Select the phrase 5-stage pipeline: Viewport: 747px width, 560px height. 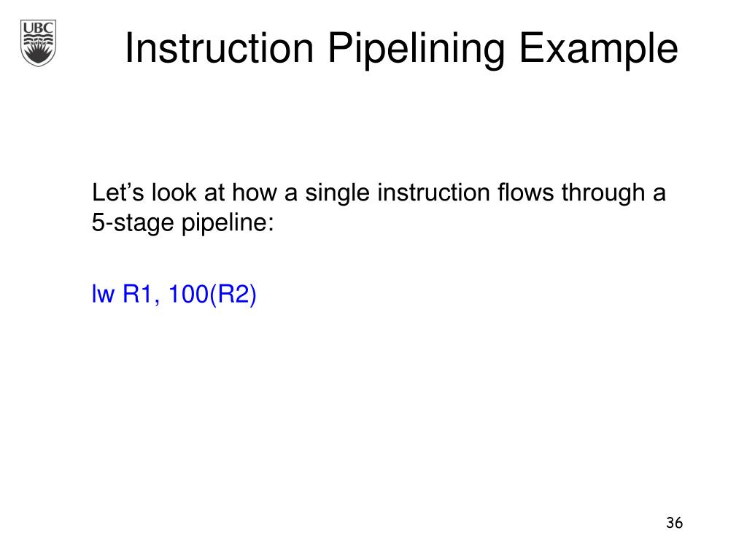pos(183,222)
